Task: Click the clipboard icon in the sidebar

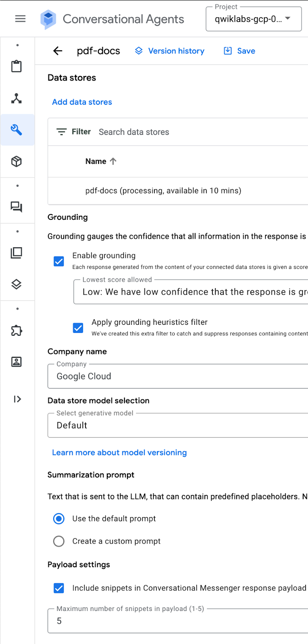Action: [17, 66]
